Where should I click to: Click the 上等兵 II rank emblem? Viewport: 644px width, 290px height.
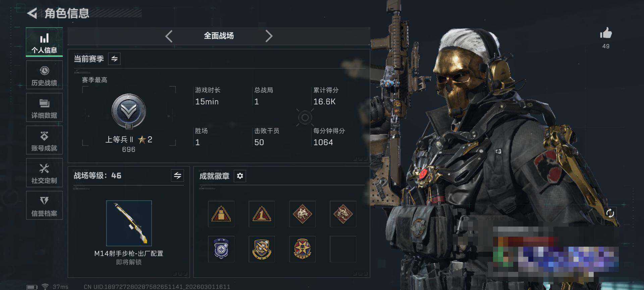coord(129,111)
